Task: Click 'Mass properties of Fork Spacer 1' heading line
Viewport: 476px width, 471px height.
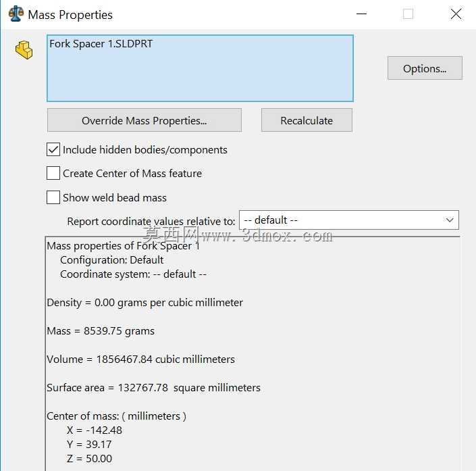Action: [124, 246]
